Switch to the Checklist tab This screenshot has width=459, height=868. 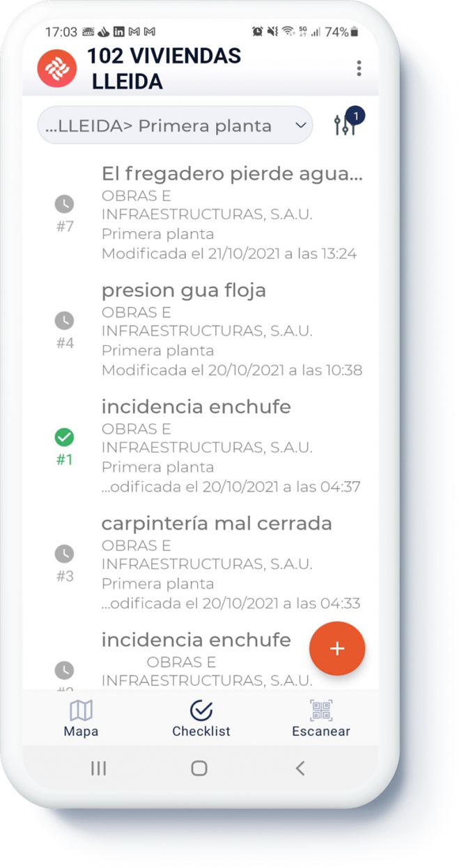point(201,718)
